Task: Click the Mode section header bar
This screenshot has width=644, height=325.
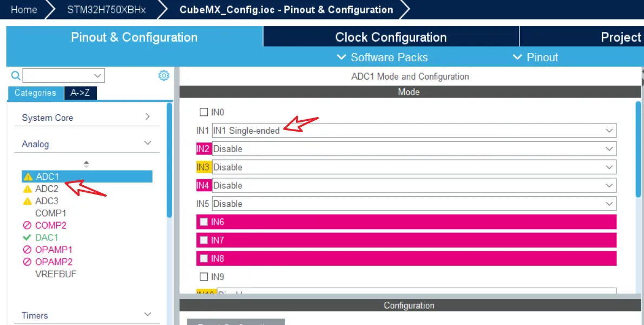Action: [x=409, y=92]
